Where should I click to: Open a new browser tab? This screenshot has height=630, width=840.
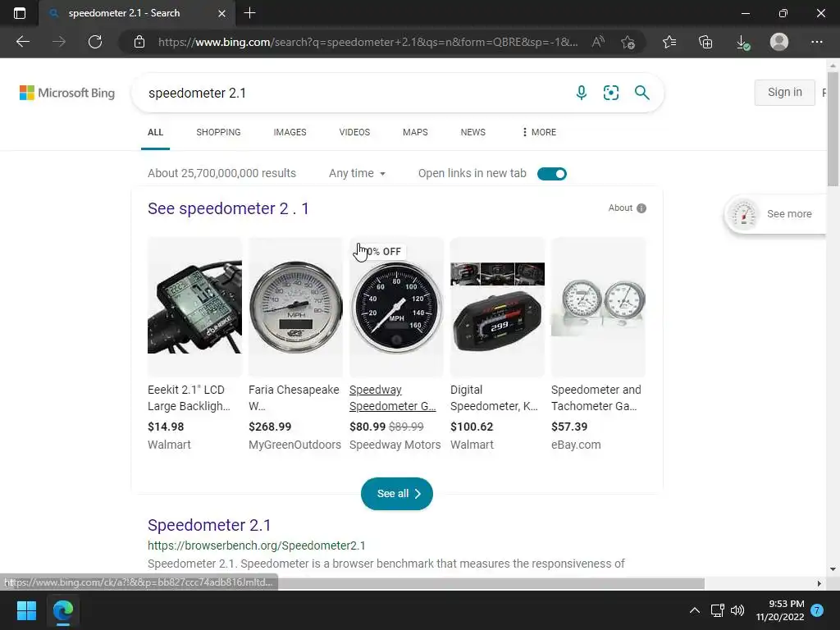249,13
